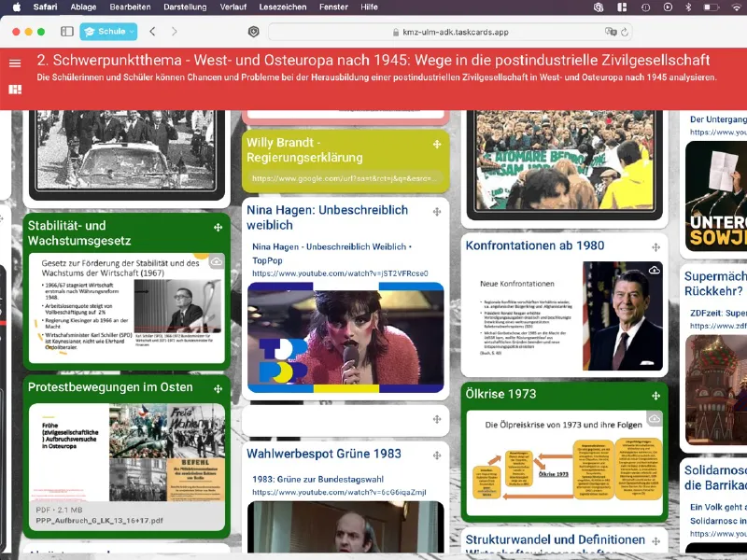Download the Konfrontationen ab 1980 attachment
The height and width of the screenshot is (560, 747).
tap(655, 270)
